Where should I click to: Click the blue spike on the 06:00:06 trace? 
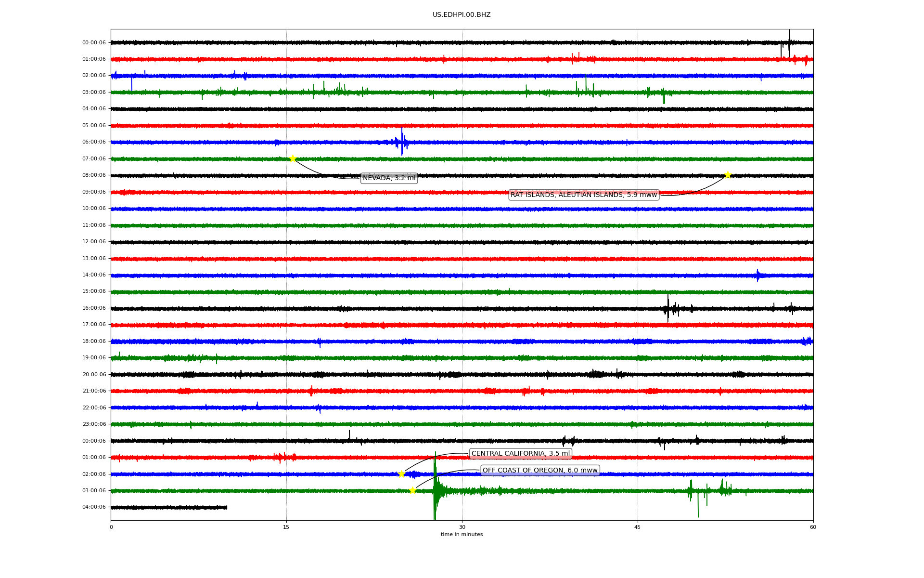click(402, 141)
